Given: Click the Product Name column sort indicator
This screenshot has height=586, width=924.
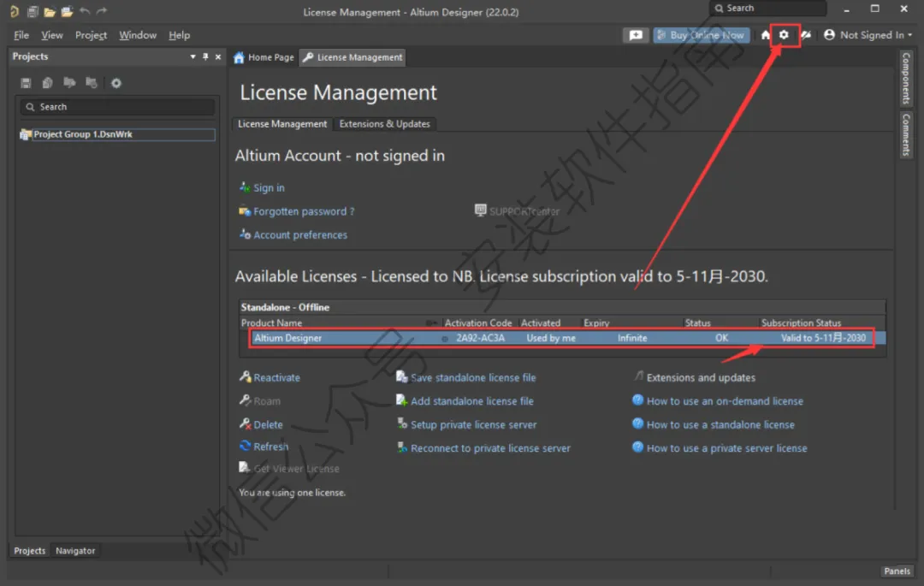Looking at the screenshot, I should (x=431, y=323).
